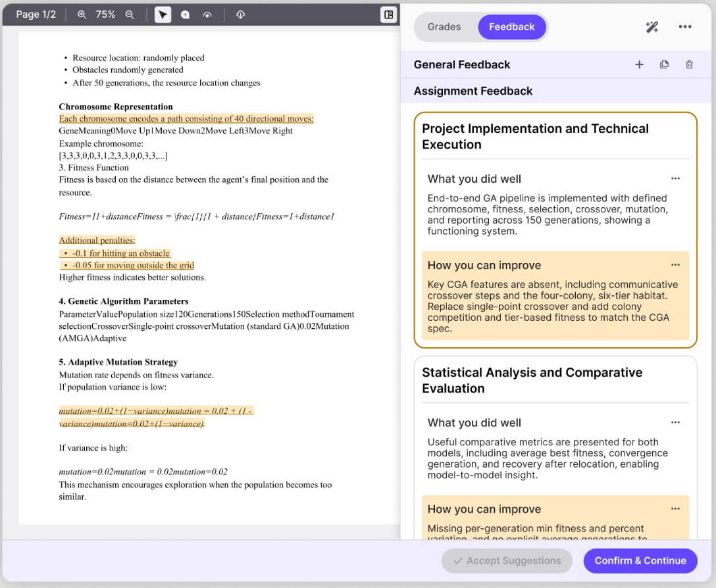Open options for Statistical Analysis 'What you did well'
This screenshot has width=716, height=588.
(675, 422)
